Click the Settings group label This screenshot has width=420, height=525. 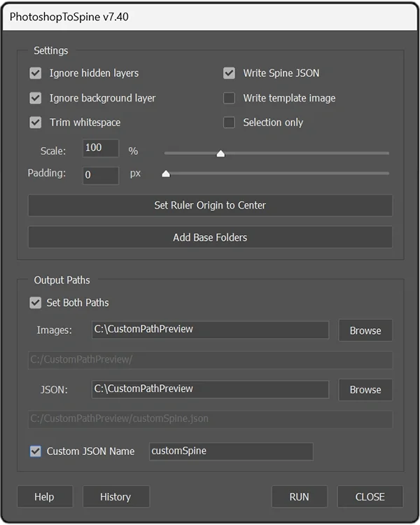[51, 50]
